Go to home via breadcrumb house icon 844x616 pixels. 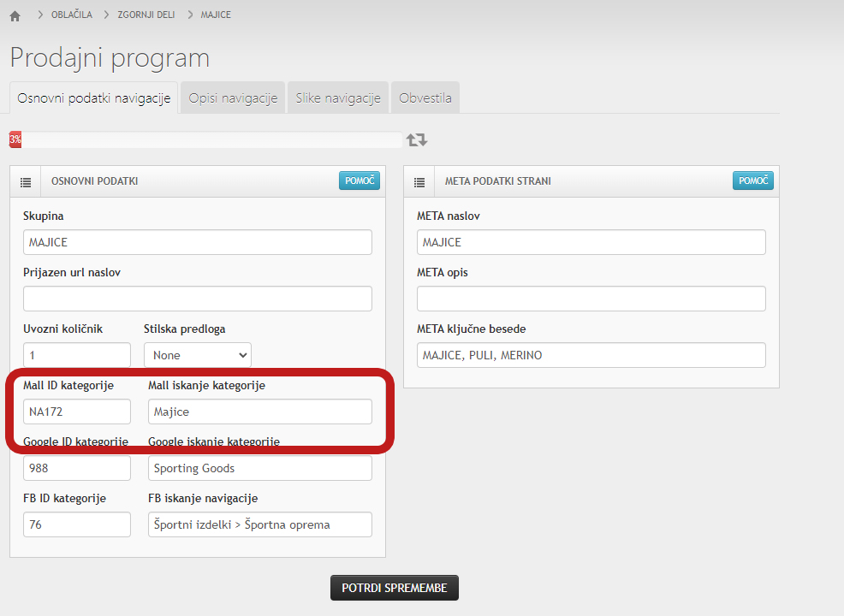[x=15, y=16]
